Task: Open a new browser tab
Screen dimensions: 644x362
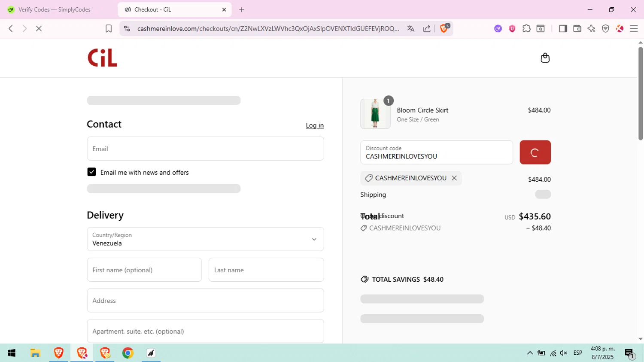Action: (x=242, y=9)
